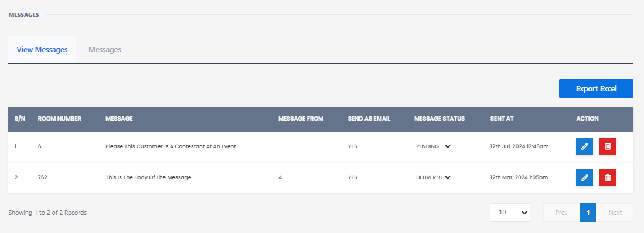Switch to the View Messages tab
The height and width of the screenshot is (233, 644).
(x=42, y=50)
